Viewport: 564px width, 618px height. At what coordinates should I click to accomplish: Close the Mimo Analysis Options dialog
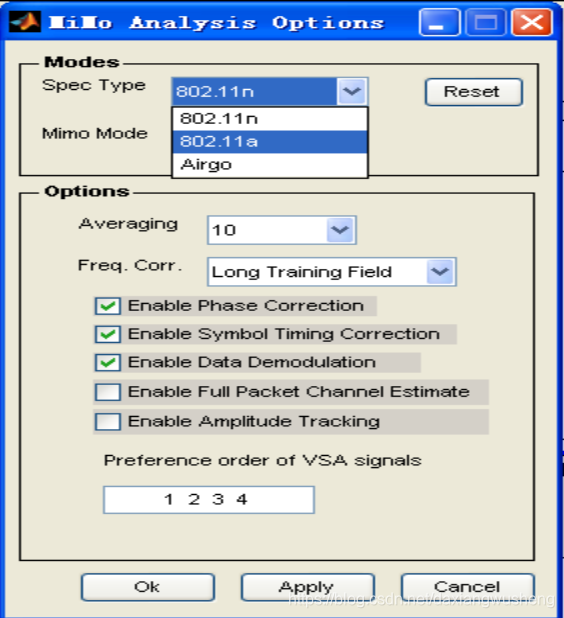(x=532, y=22)
